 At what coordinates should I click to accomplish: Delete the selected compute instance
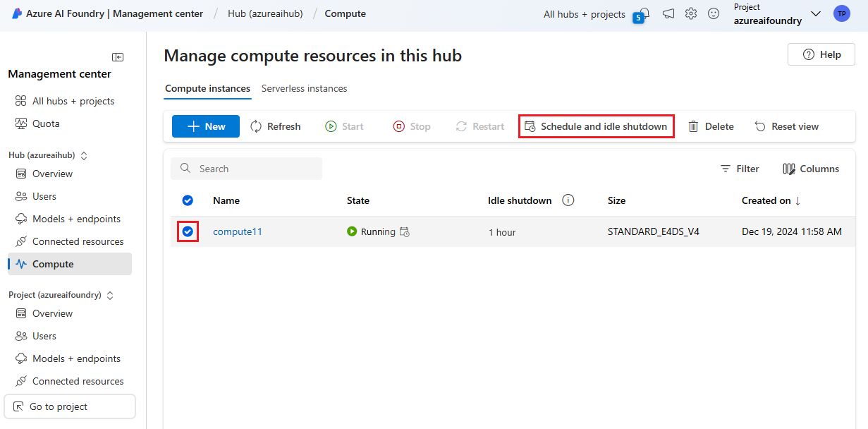pos(711,126)
